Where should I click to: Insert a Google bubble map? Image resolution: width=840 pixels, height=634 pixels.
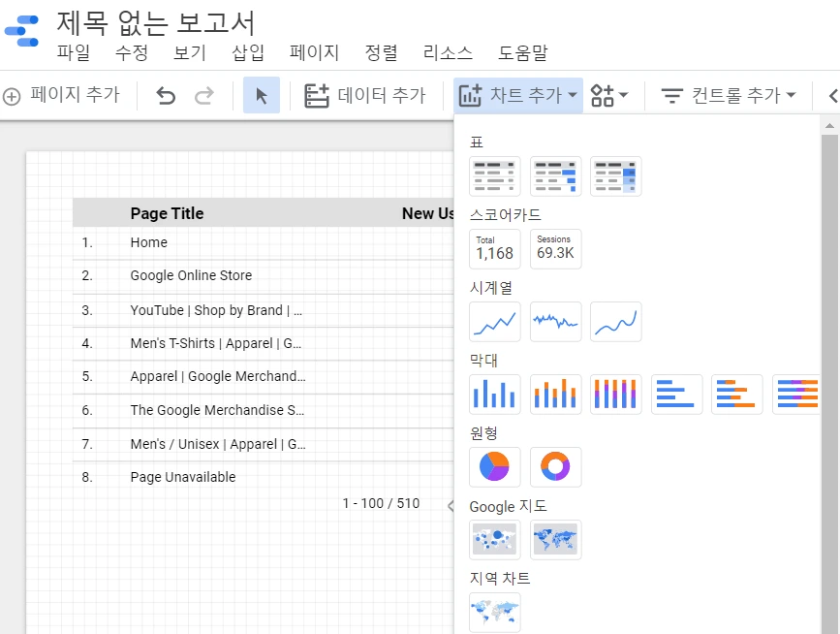tap(494, 540)
